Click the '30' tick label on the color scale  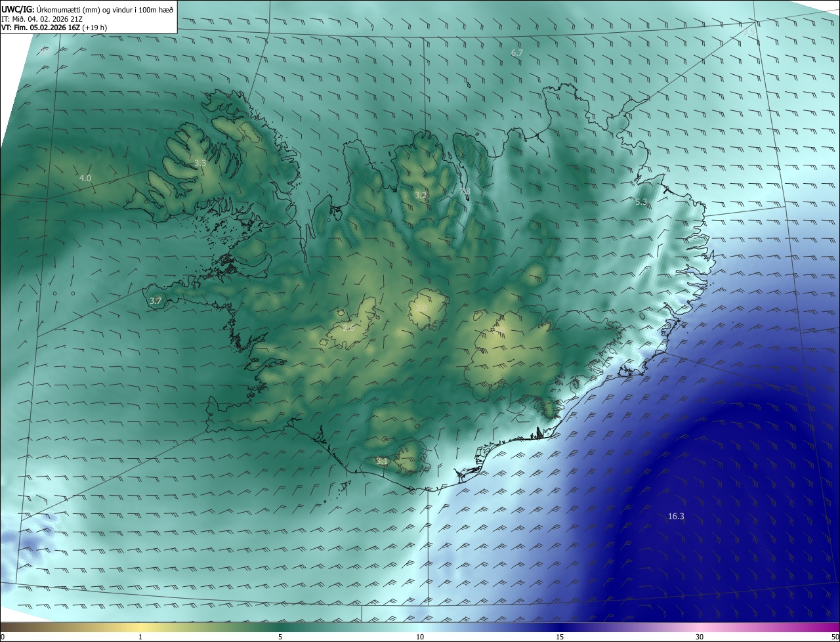pos(700,637)
